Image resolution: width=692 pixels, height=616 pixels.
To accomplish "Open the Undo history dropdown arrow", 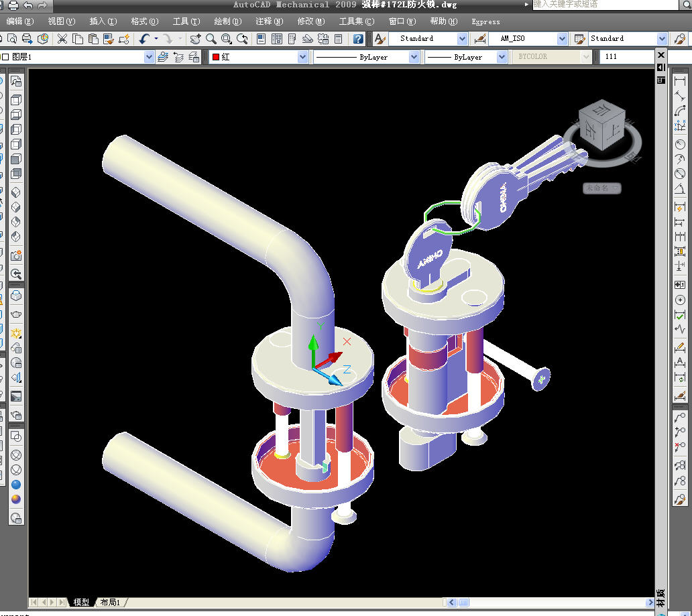I will (x=156, y=39).
